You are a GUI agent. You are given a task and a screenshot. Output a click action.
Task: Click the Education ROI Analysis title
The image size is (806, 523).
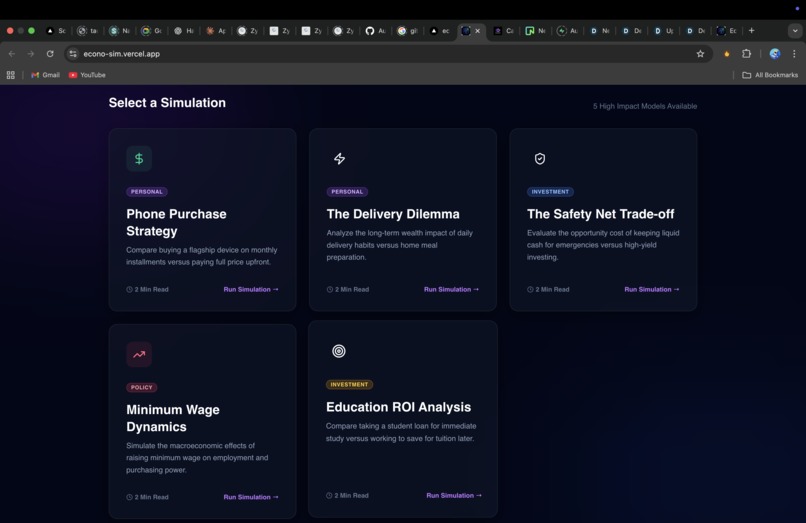[x=398, y=407]
